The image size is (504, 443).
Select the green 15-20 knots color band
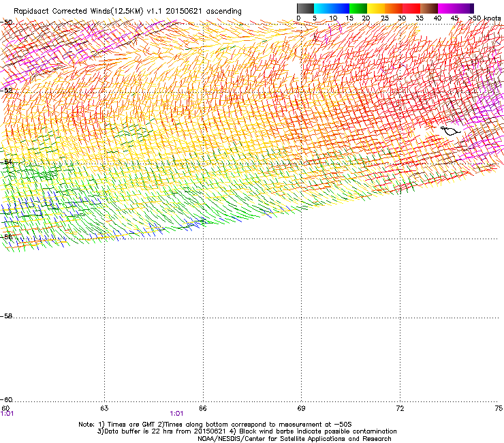point(358,8)
